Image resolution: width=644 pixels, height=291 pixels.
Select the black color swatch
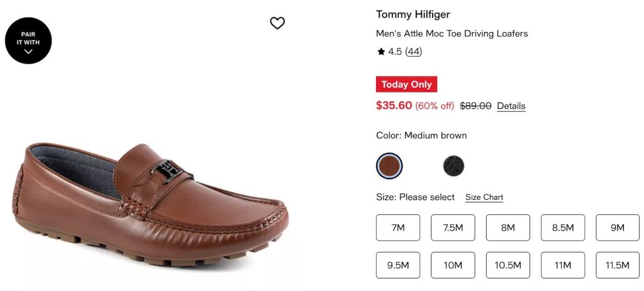[x=453, y=166]
